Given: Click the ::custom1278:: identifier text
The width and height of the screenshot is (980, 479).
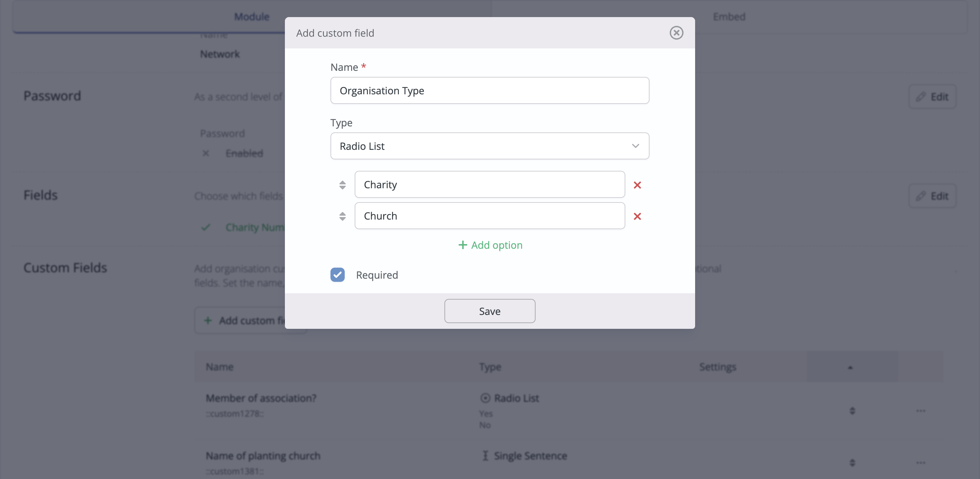Looking at the screenshot, I should (235, 414).
